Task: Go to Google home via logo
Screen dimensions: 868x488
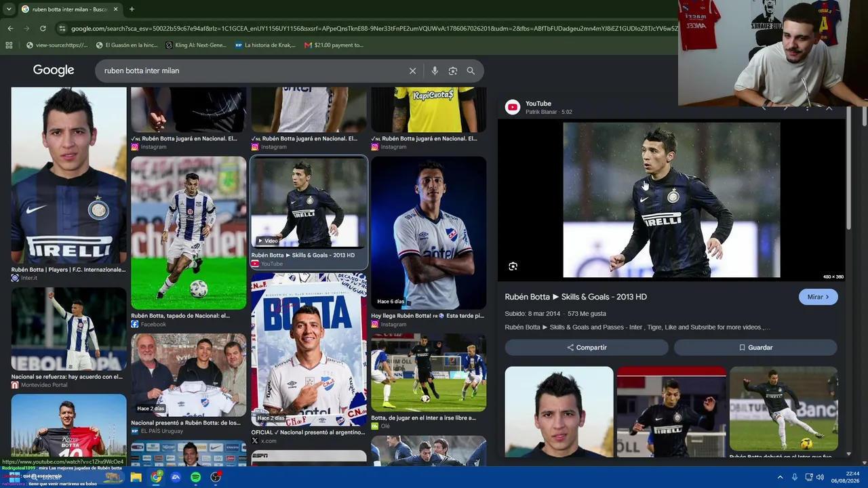Action: click(54, 70)
